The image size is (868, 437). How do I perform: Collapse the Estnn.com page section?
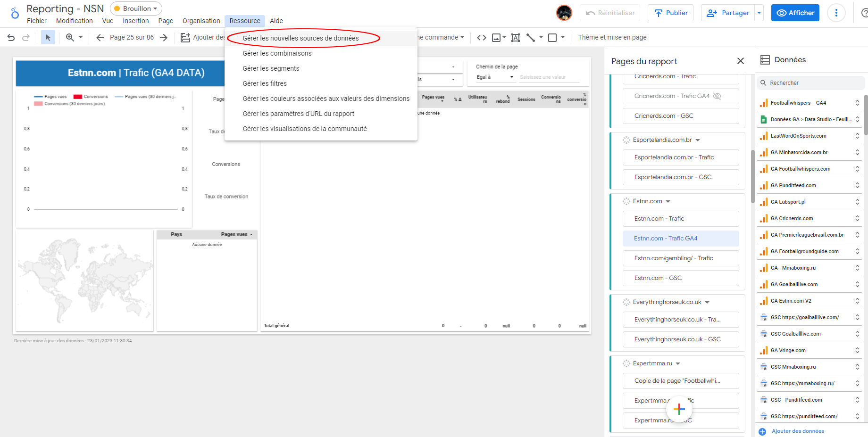(668, 201)
